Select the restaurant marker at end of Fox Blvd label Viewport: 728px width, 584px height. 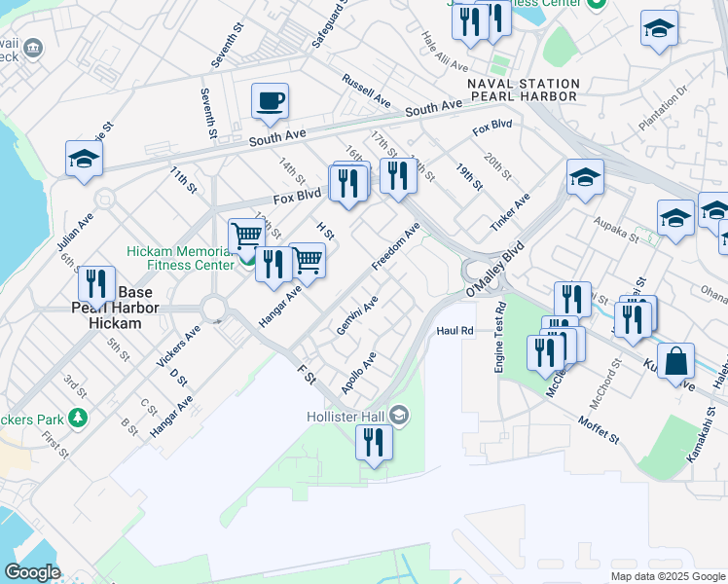pyautogui.click(x=347, y=185)
